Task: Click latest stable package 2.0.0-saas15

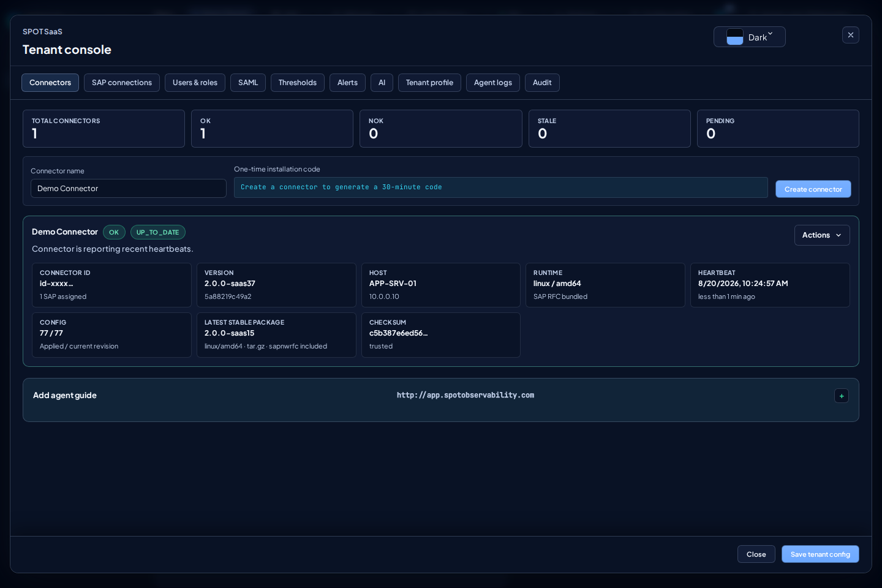Action: coord(229,333)
